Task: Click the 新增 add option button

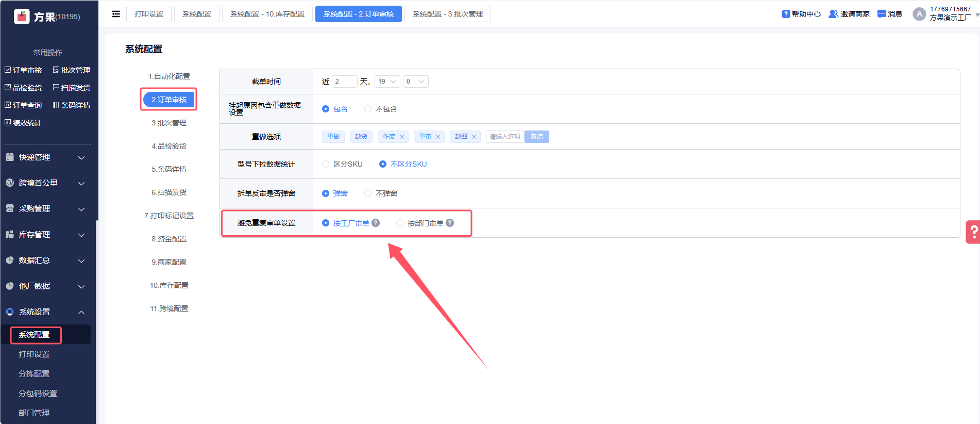Action: pyautogui.click(x=537, y=137)
